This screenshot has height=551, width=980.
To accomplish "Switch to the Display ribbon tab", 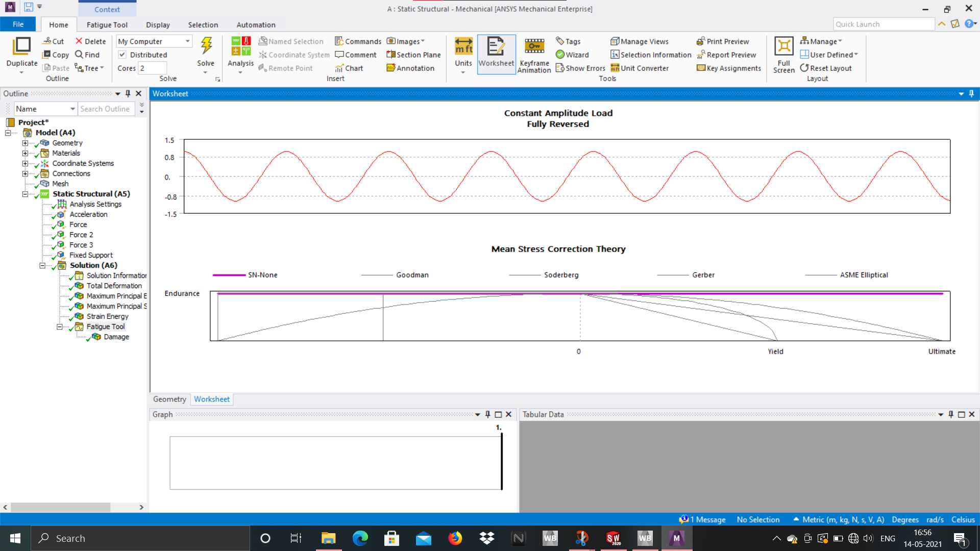I will pos(158,24).
